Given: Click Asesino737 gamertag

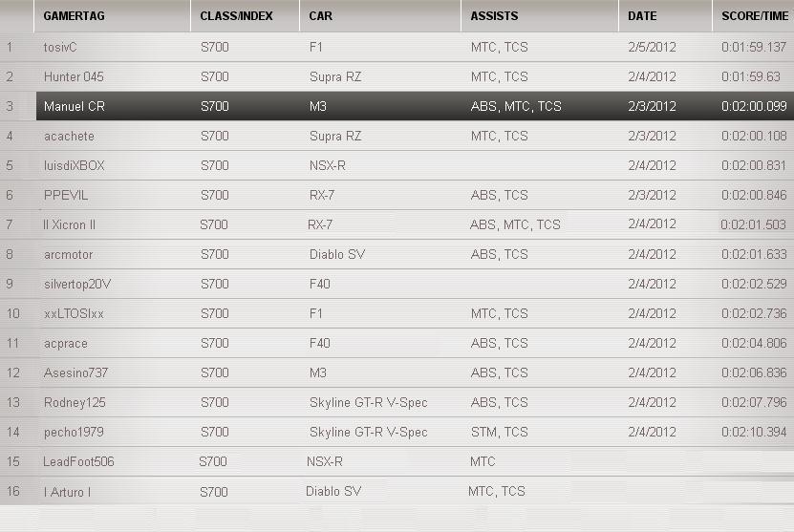Looking at the screenshot, I should 75,372.
